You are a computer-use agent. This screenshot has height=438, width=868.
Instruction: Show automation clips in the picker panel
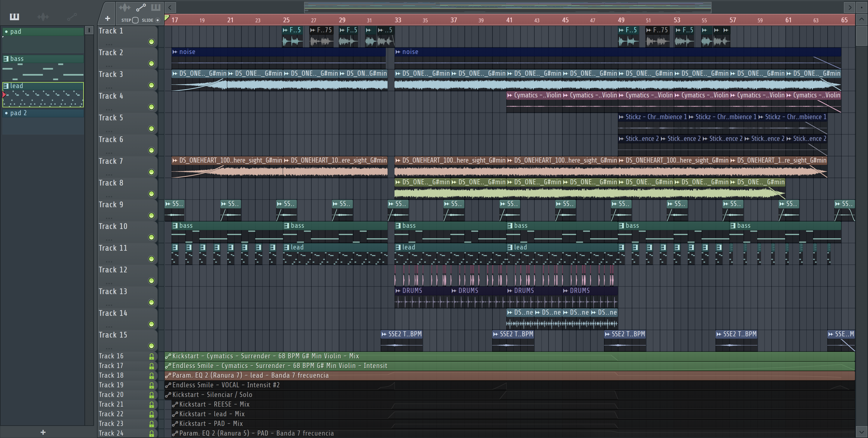(72, 17)
